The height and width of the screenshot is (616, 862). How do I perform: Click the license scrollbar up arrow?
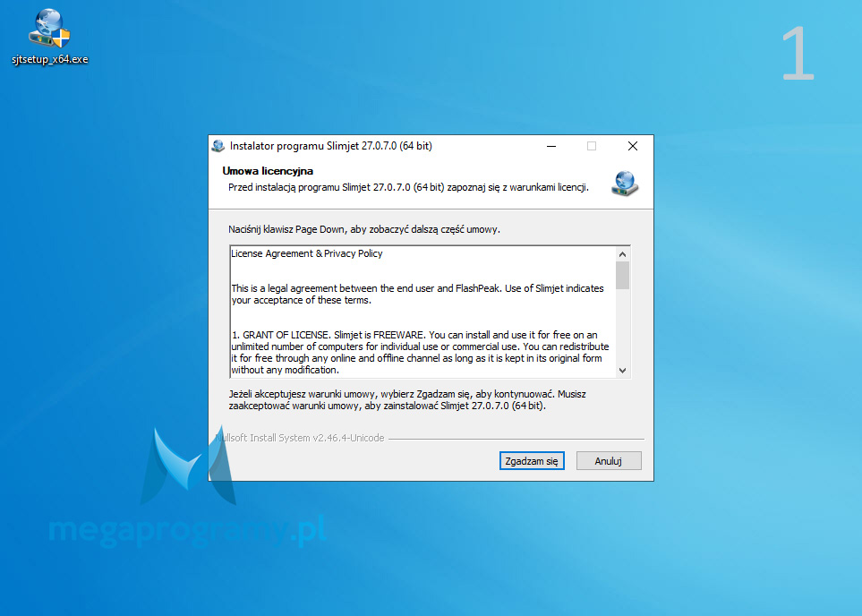(x=622, y=254)
